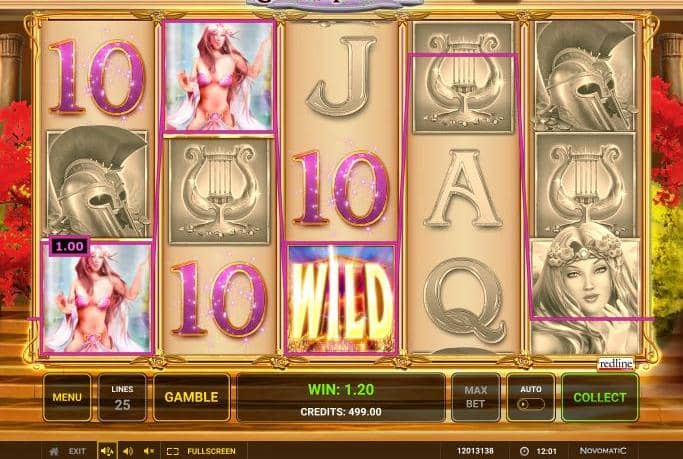This screenshot has height=459, width=683.
Task: Click the EXIT text link
Action: (77, 451)
